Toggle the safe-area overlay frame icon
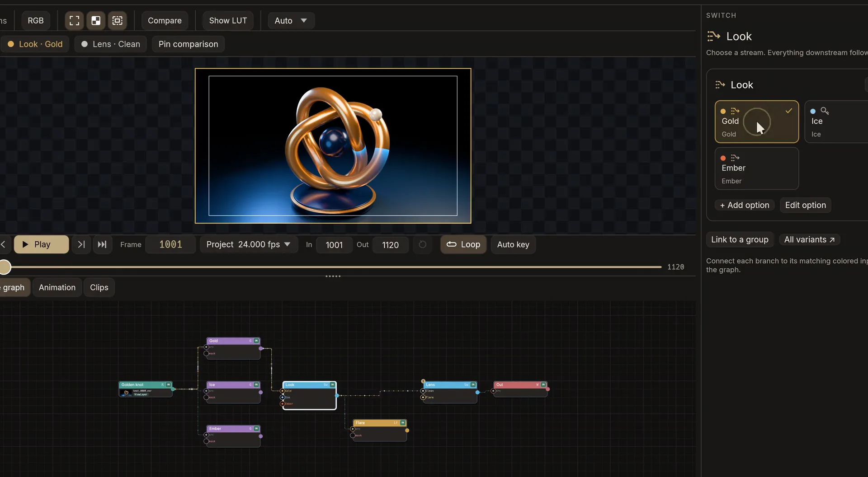The image size is (868, 477). (x=118, y=20)
